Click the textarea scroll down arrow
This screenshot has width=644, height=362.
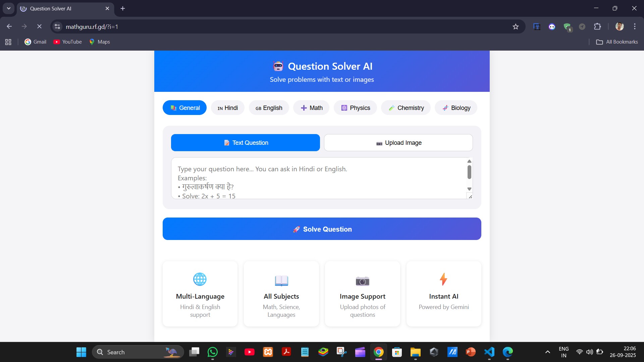469,189
